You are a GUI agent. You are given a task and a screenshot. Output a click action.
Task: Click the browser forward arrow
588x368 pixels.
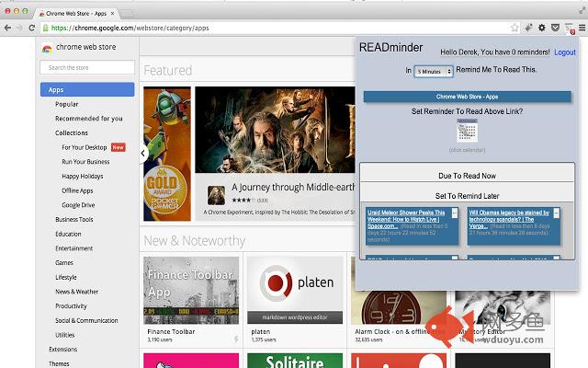[x=19, y=28]
